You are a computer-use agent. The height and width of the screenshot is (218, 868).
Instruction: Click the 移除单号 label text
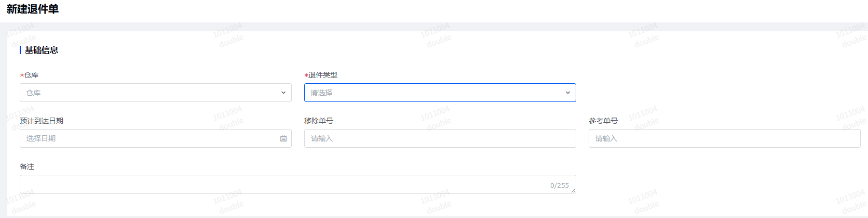click(319, 121)
